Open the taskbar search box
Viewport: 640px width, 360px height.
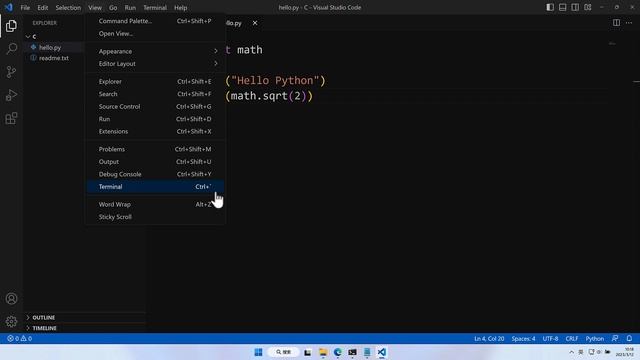coord(283,352)
